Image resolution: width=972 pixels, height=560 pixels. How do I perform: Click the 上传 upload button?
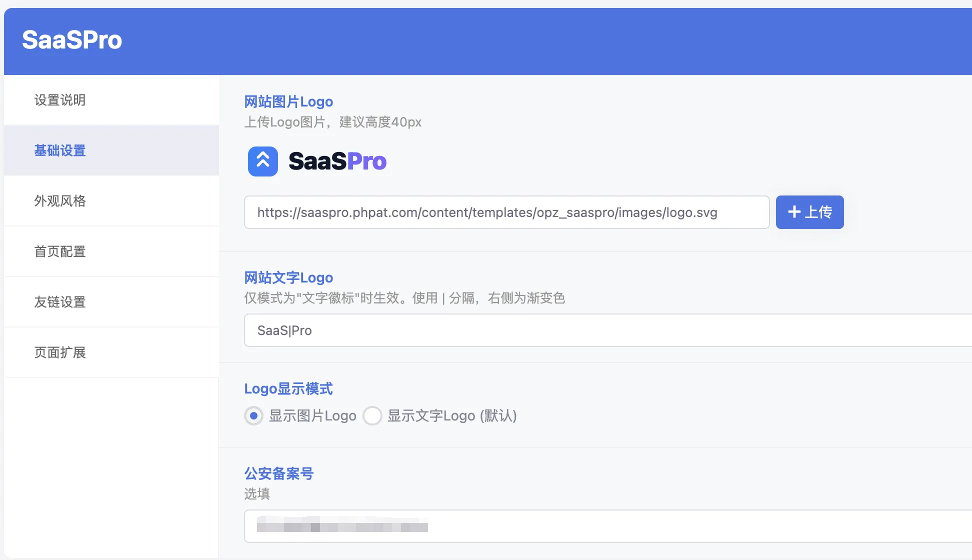click(x=809, y=212)
